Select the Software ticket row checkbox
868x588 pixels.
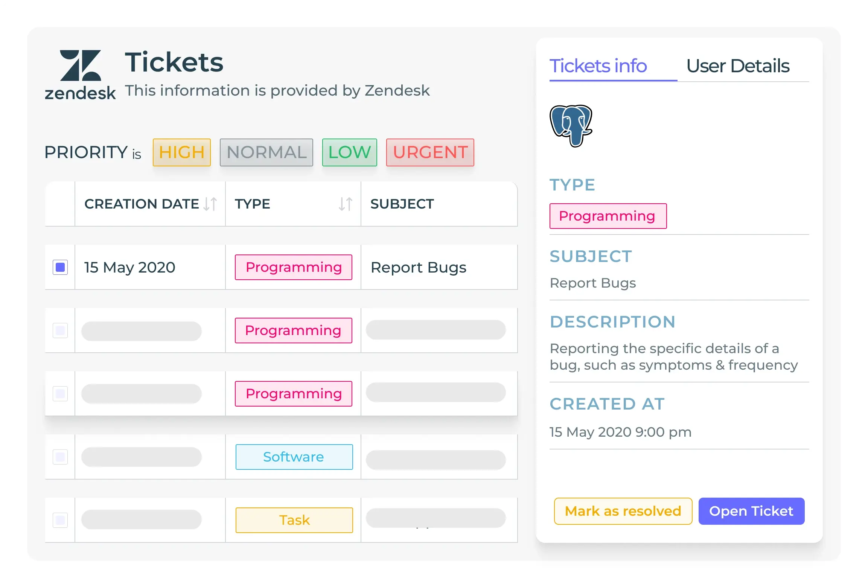coord(60,457)
